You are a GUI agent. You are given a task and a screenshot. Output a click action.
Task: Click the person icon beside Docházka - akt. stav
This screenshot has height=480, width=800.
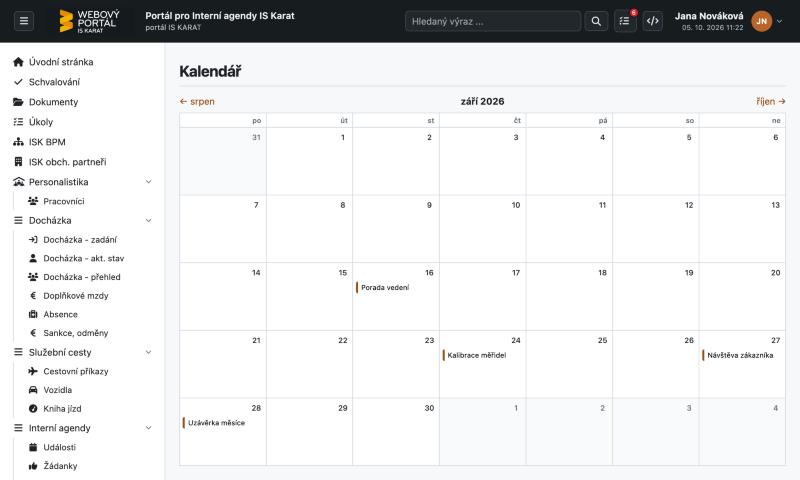tap(33, 258)
